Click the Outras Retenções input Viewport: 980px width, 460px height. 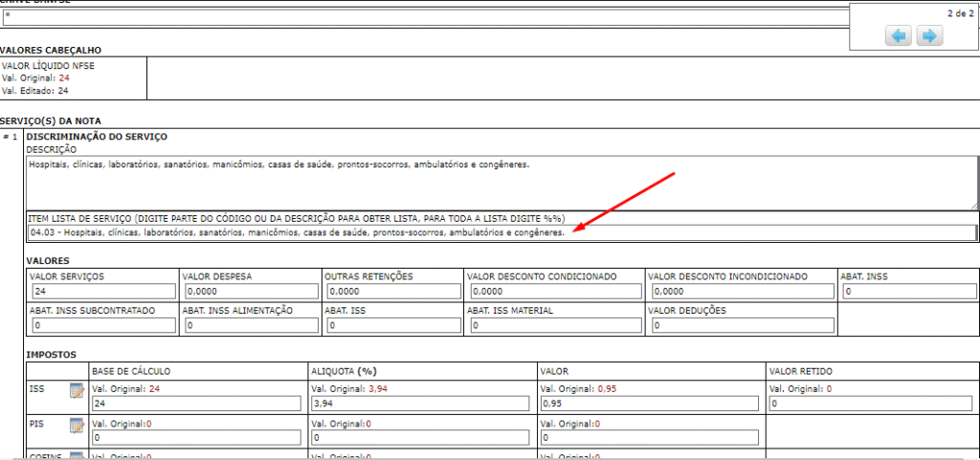pos(390,292)
